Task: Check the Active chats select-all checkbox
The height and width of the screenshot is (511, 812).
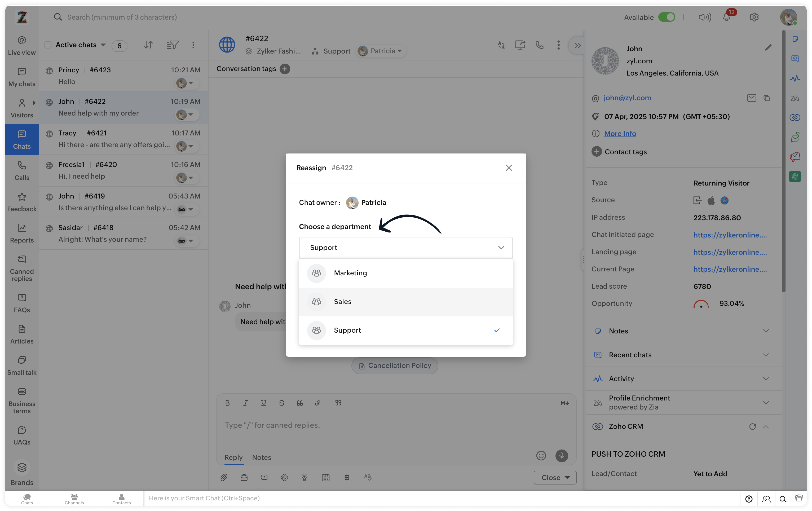Action: [x=48, y=45]
